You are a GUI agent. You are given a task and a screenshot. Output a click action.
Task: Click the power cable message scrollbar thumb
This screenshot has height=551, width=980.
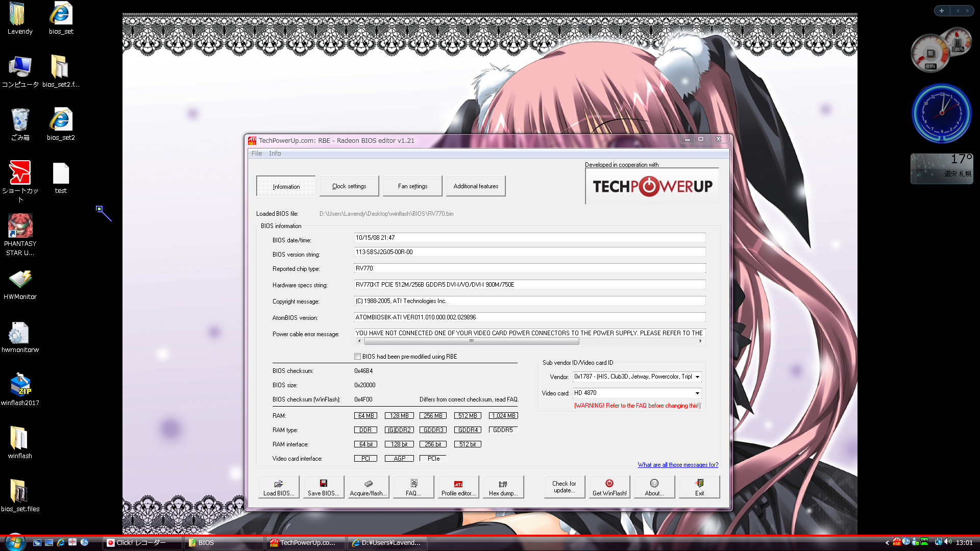472,341
